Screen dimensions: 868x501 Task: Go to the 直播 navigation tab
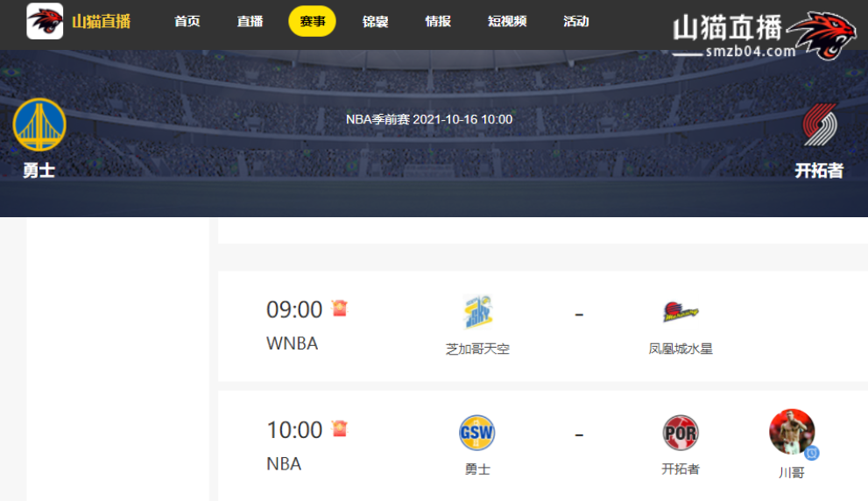pos(250,21)
